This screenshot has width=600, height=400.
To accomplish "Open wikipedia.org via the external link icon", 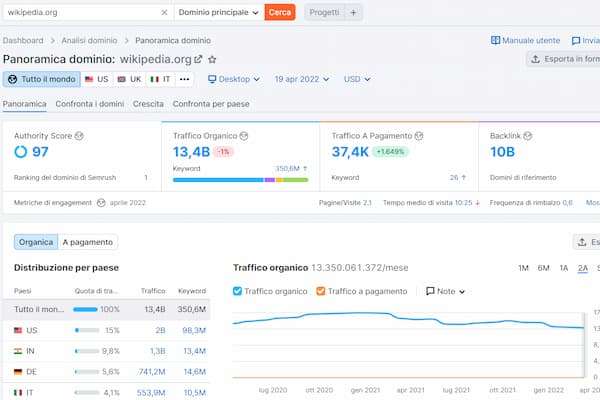I will (x=197, y=60).
